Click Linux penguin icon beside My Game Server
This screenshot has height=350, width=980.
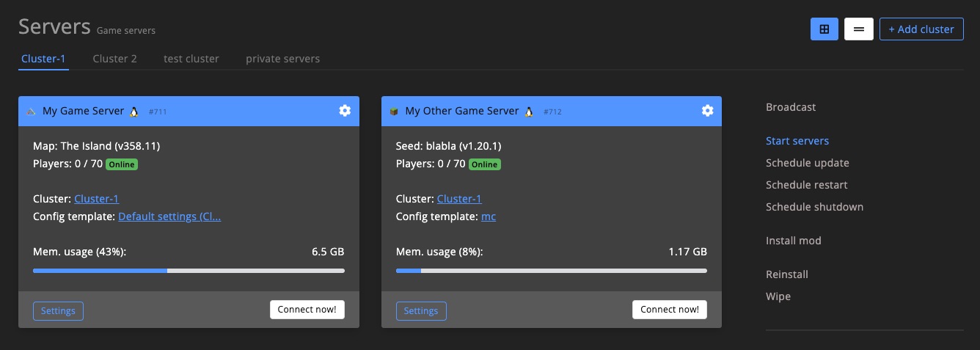(x=134, y=112)
